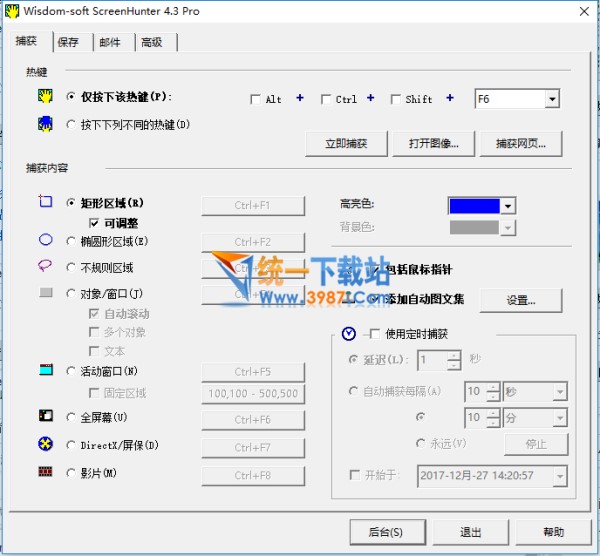
Task: Click the 捕获网页 capture webpage button
Action: [520, 143]
